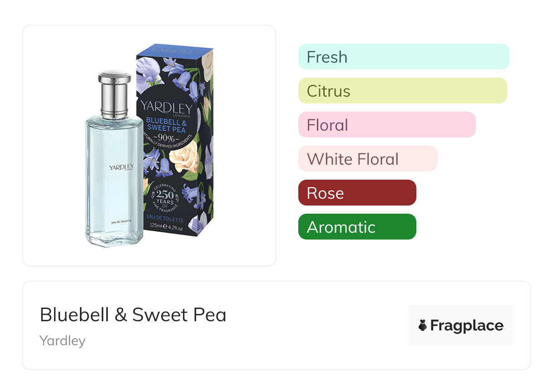Screen dimensions: 553x392
Task: Click the 250 Years emblem on box
Action: tap(165, 198)
